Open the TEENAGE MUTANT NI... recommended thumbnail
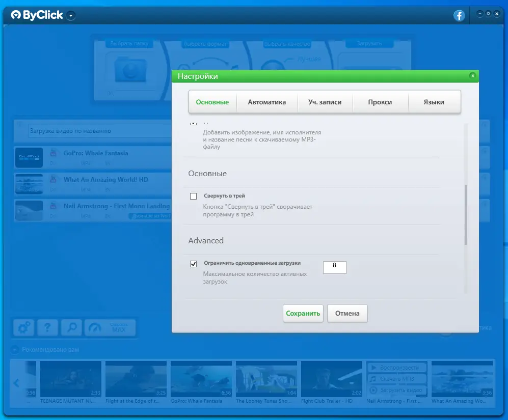This screenshot has height=420, width=508. [x=71, y=379]
